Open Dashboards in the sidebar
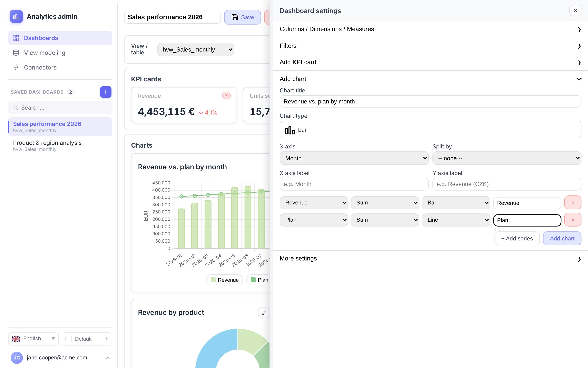The width and height of the screenshot is (588, 368). [x=60, y=38]
